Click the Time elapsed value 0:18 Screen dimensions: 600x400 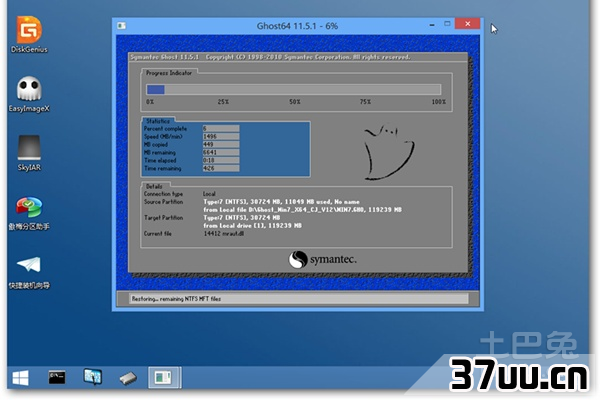[221, 160]
